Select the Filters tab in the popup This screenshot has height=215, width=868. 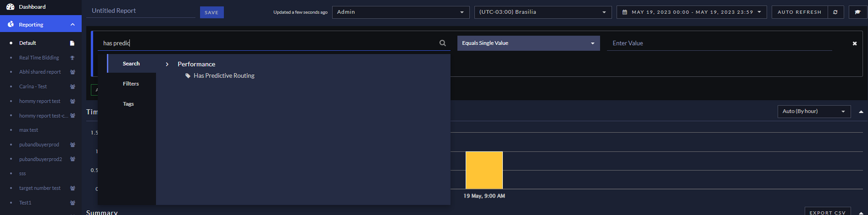(131, 83)
